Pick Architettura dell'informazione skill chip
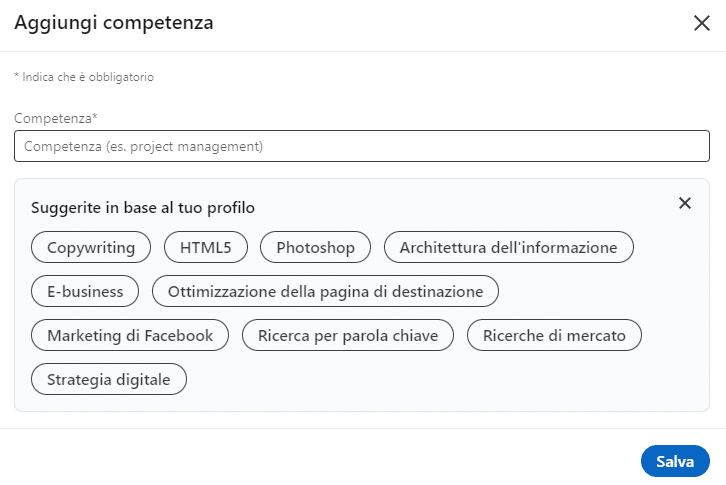This screenshot has width=726, height=485. coord(508,247)
